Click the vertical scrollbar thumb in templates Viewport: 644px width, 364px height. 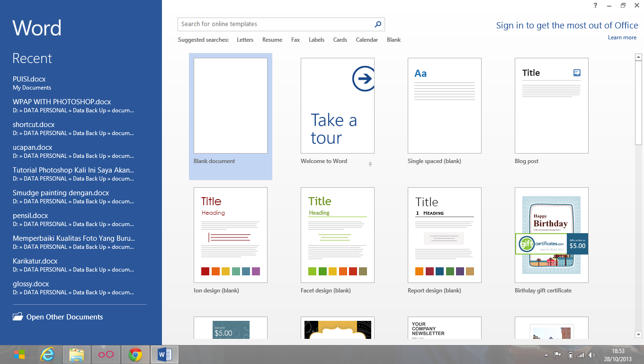638,102
